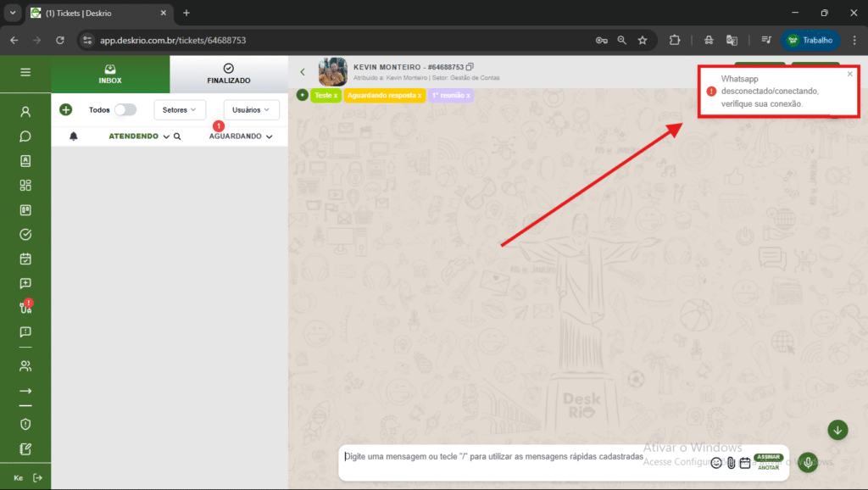Image resolution: width=868 pixels, height=490 pixels.
Task: Go back with the ticket header chevron
Action: tap(303, 71)
